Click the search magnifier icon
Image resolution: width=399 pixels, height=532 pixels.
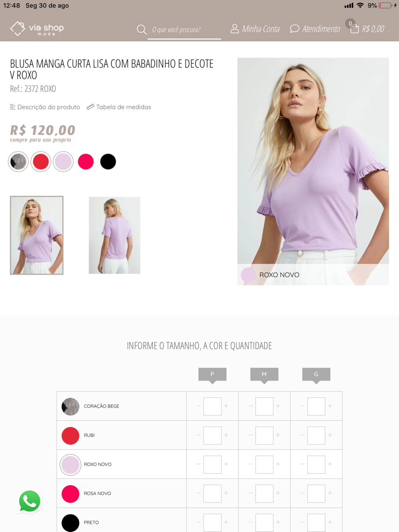pos(141,30)
